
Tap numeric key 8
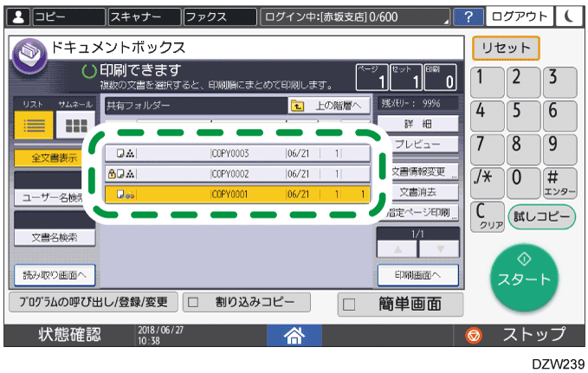pyautogui.click(x=524, y=149)
